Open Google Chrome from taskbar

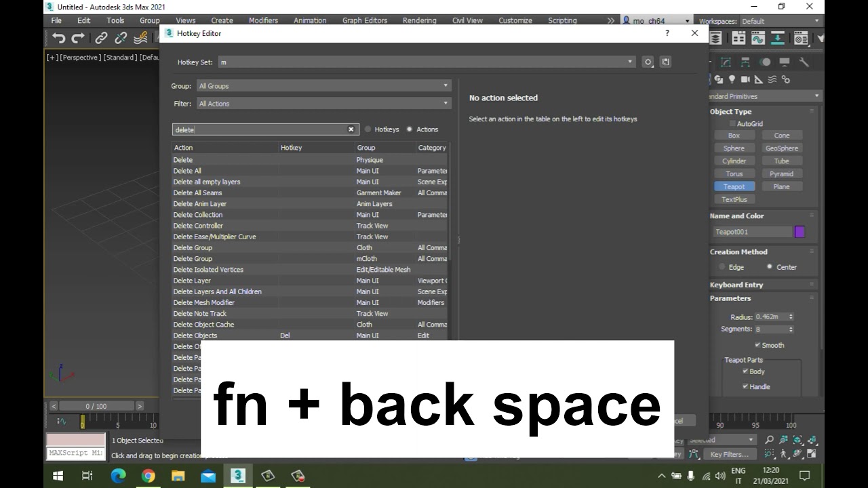click(149, 476)
